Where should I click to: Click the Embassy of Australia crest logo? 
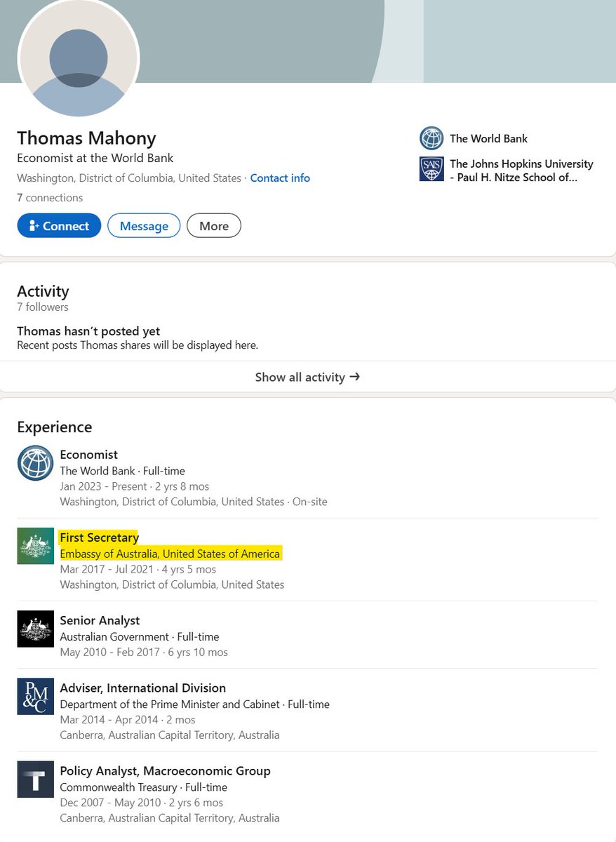point(35,546)
